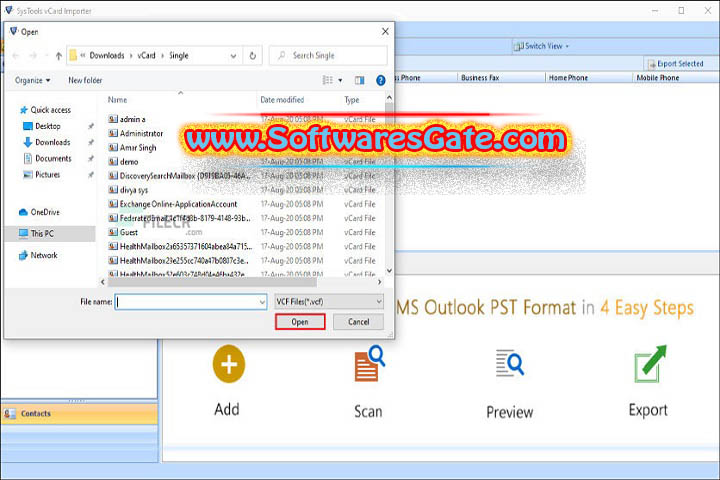Sort files by Name column

tap(118, 100)
